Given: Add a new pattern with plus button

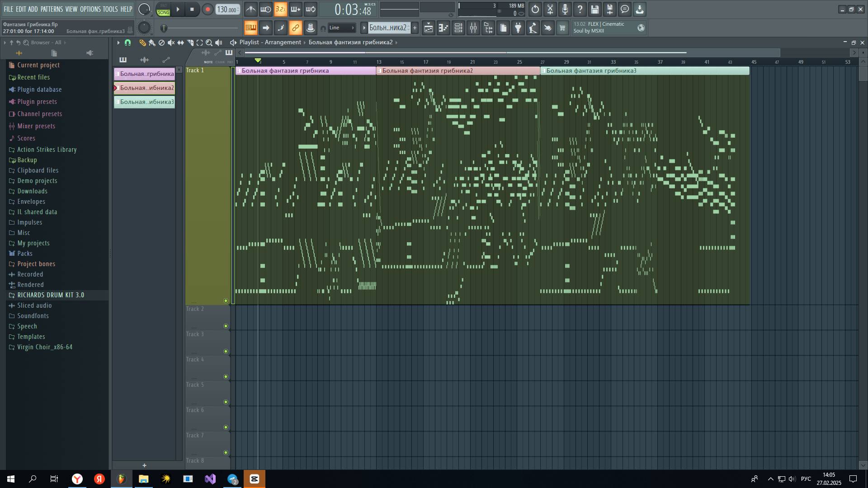Looking at the screenshot, I should click(x=415, y=28).
